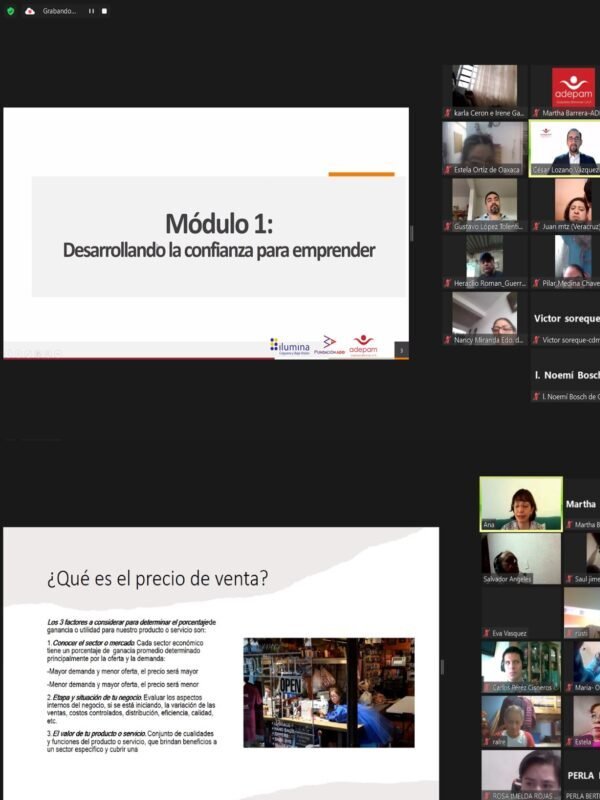Viewport: 600px width, 800px height.
Task: Stop the recording
Action: (104, 11)
